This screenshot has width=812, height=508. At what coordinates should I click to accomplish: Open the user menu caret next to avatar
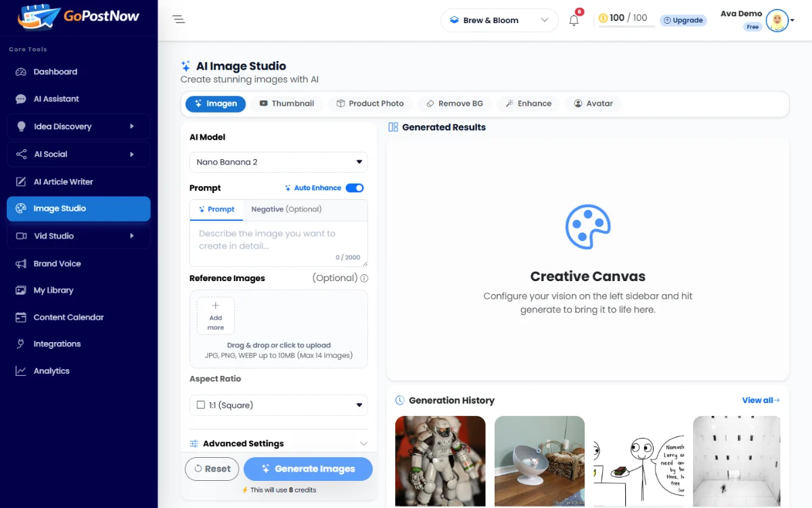pos(793,20)
